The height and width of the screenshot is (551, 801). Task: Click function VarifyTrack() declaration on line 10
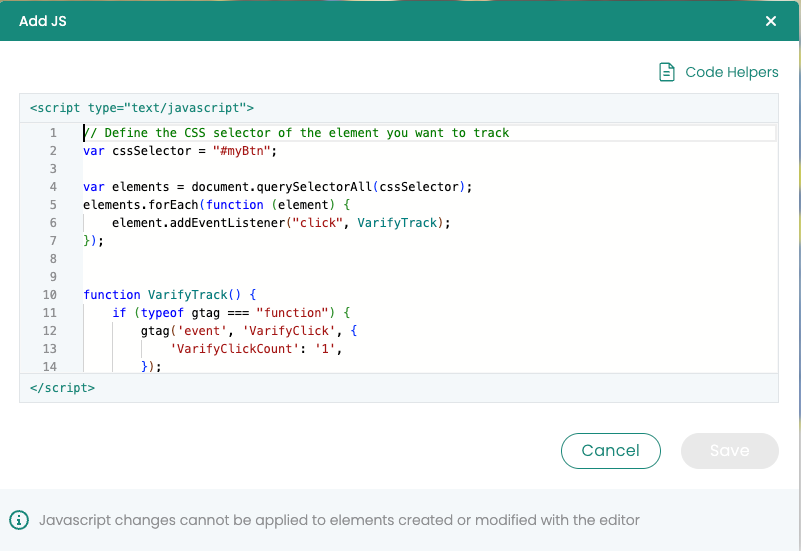point(169,295)
